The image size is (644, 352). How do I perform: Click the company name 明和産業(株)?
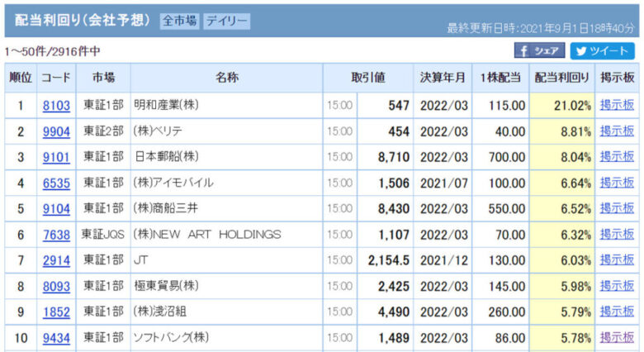click(166, 105)
